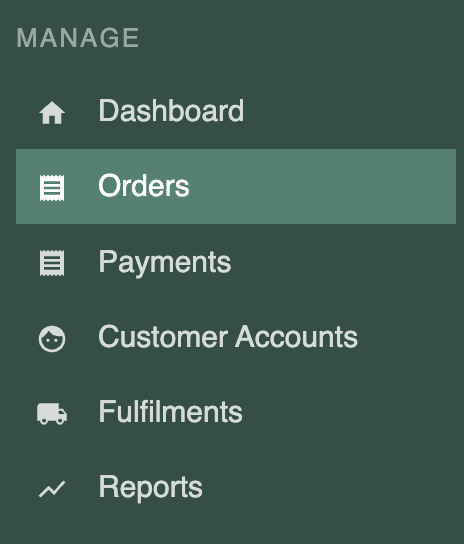
Task: Click the MANAGE section heading
Action: pyautogui.click(x=78, y=38)
